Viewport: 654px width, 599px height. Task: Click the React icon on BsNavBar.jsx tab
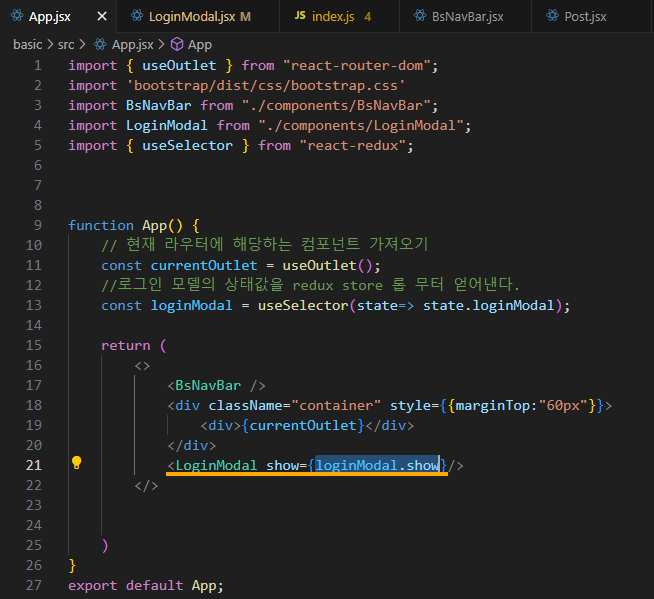click(x=420, y=16)
